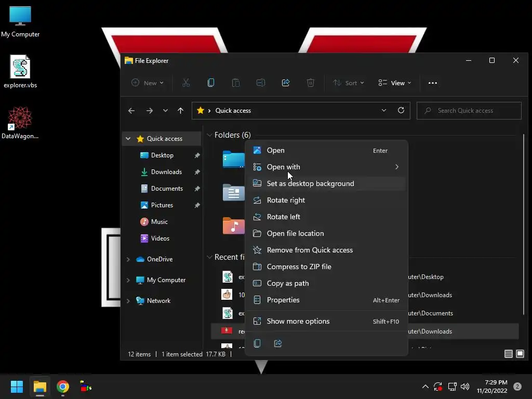Open the New dropdown in toolbar
Screen dimensions: 532x399
(x=148, y=83)
